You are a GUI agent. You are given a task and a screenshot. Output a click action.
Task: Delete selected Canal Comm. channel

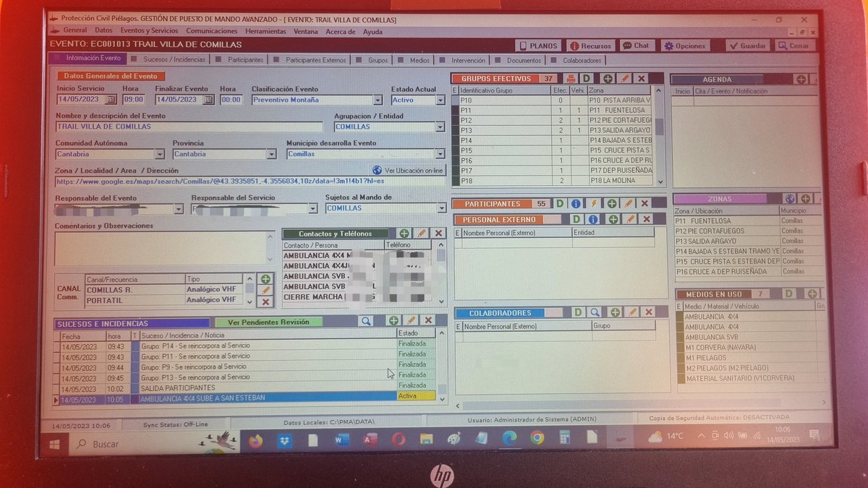pos(265,302)
